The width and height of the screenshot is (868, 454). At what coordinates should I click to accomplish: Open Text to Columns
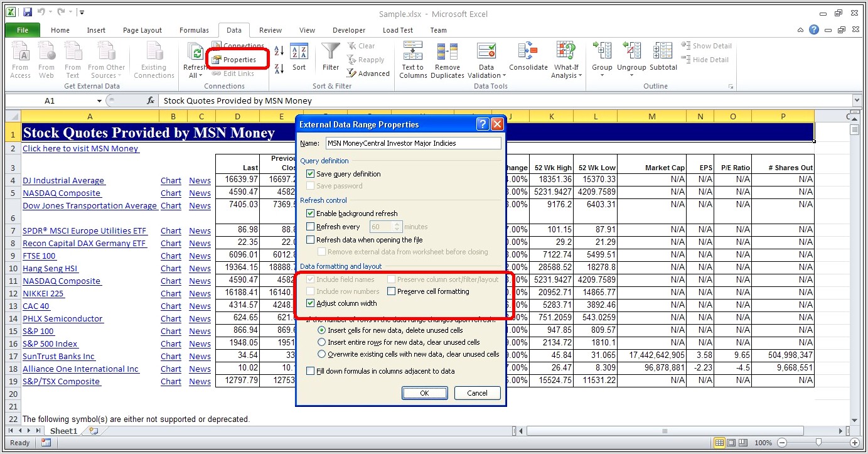[413, 60]
